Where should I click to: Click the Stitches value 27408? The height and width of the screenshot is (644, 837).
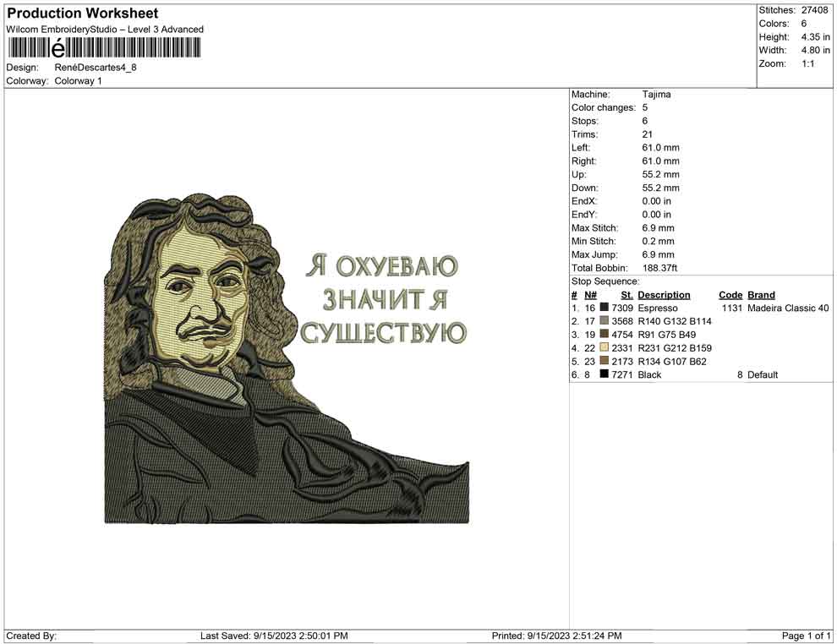(814, 10)
